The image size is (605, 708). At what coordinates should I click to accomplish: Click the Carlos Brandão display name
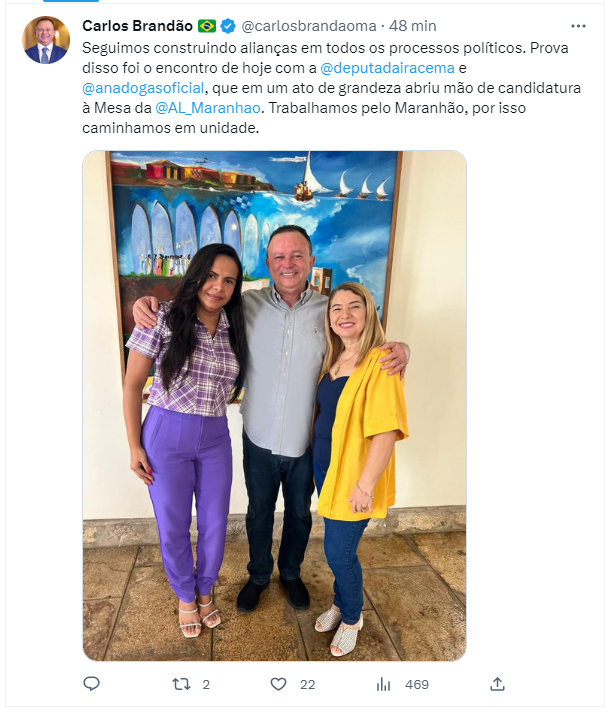point(137,26)
